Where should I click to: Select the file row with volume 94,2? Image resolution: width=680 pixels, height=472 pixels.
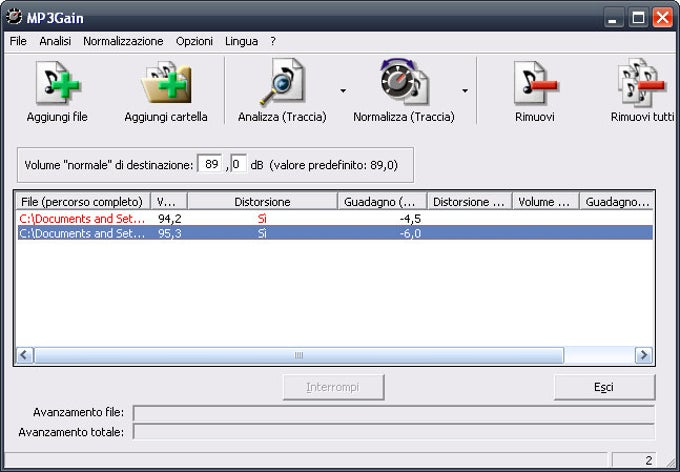coord(334,219)
